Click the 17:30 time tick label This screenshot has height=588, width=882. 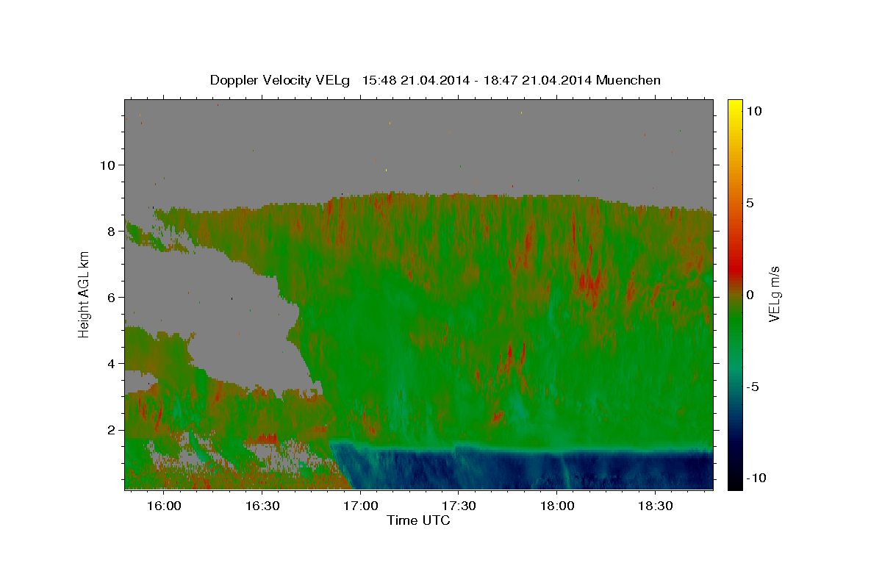click(458, 506)
